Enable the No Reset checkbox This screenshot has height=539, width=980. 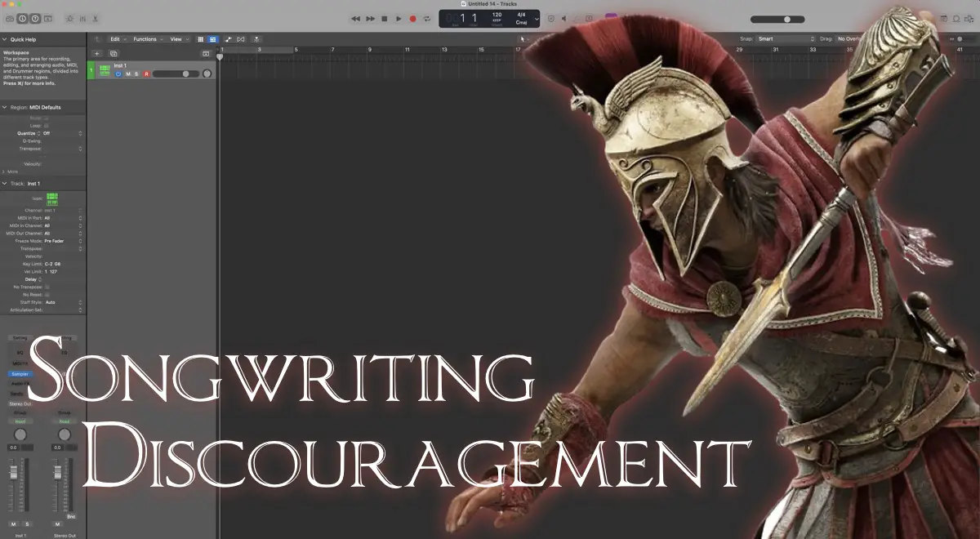point(47,295)
